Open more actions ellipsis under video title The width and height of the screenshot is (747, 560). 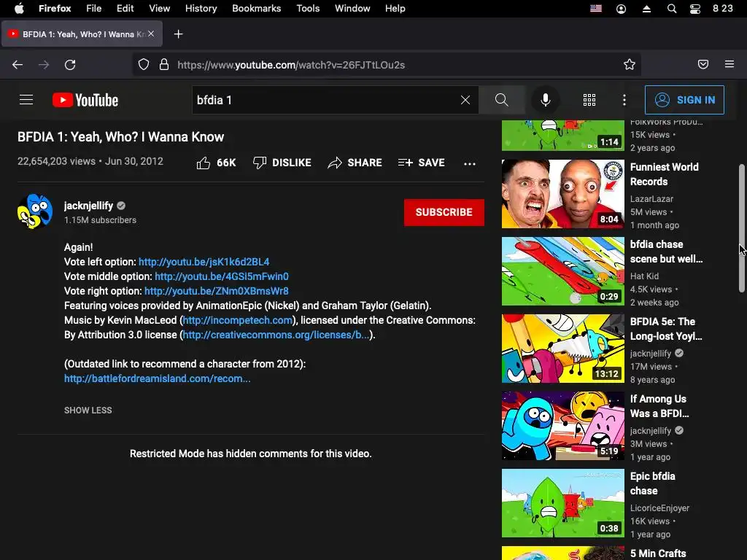[470, 164]
